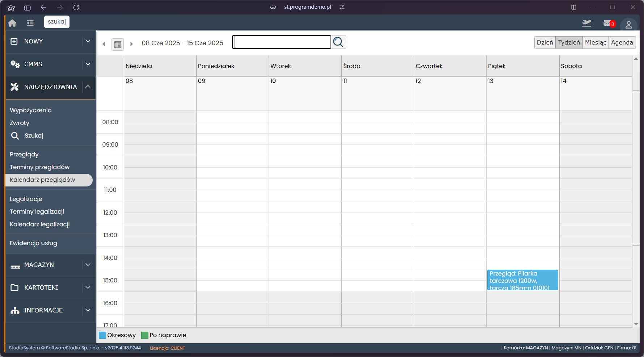Click the home icon in the top bar

(12, 23)
